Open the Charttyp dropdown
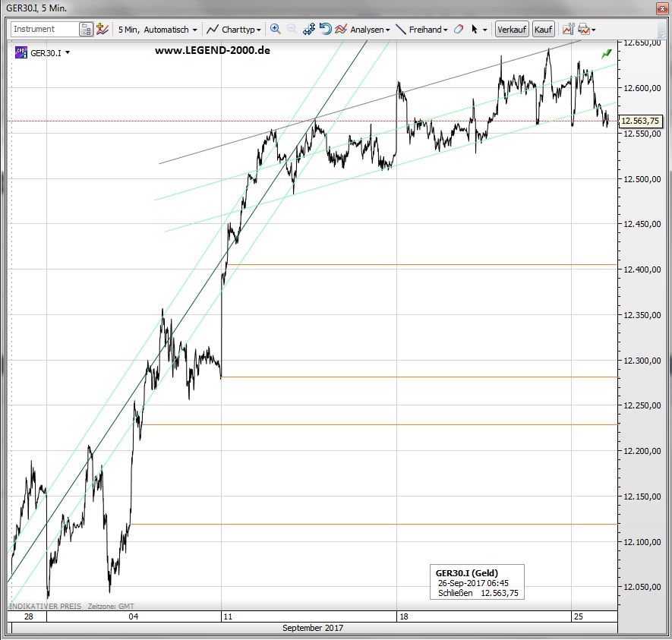Screen dimensions: 672x640 point(258,30)
